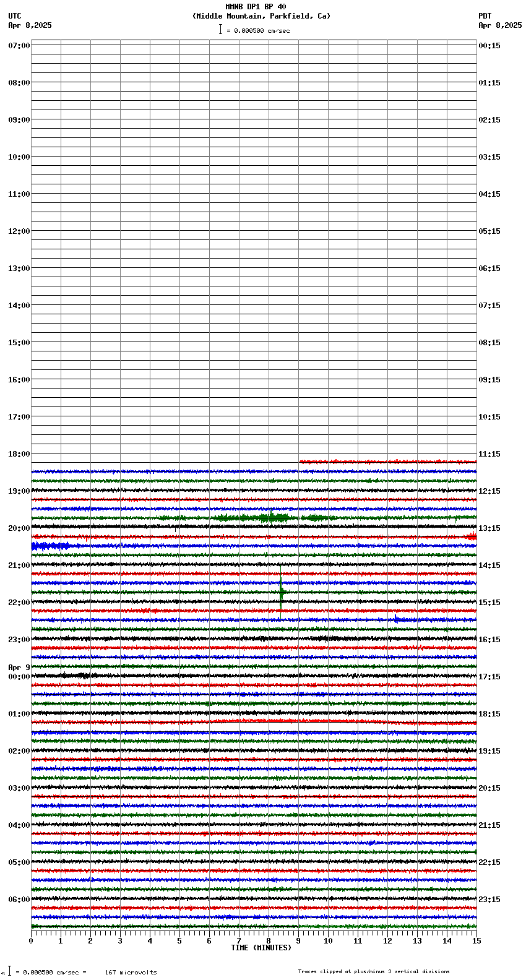526x980 pixels.
Task: Click the '07:00' UTC time label
Action: (x=19, y=46)
